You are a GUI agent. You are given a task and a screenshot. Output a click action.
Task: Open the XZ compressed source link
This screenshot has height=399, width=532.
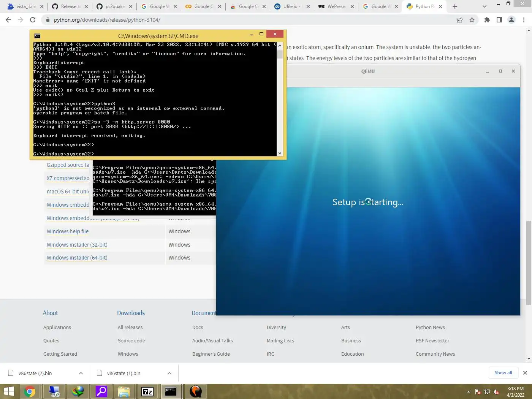[x=68, y=178]
